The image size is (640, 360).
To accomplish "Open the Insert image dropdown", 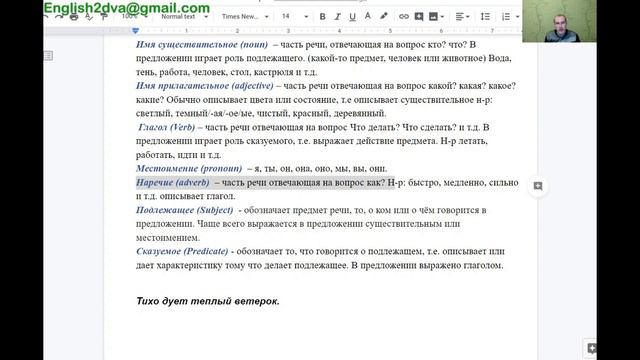I will (436, 17).
